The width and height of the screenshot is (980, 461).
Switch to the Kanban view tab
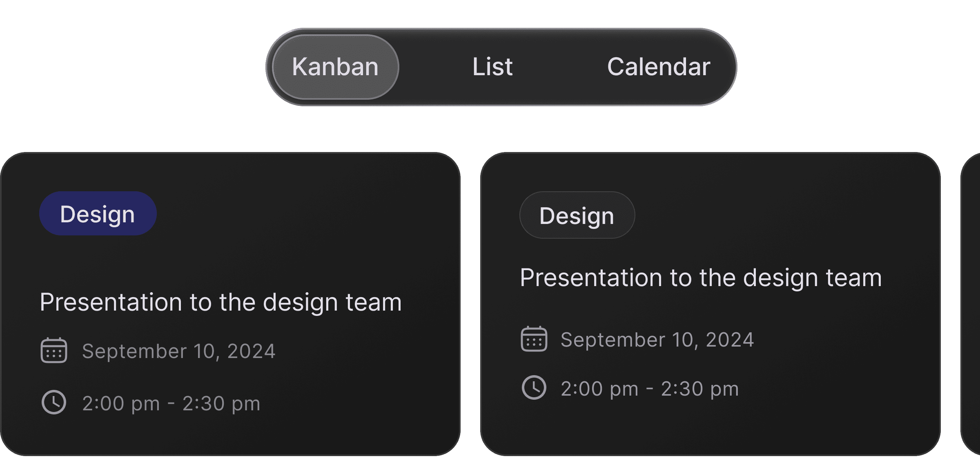(x=336, y=67)
